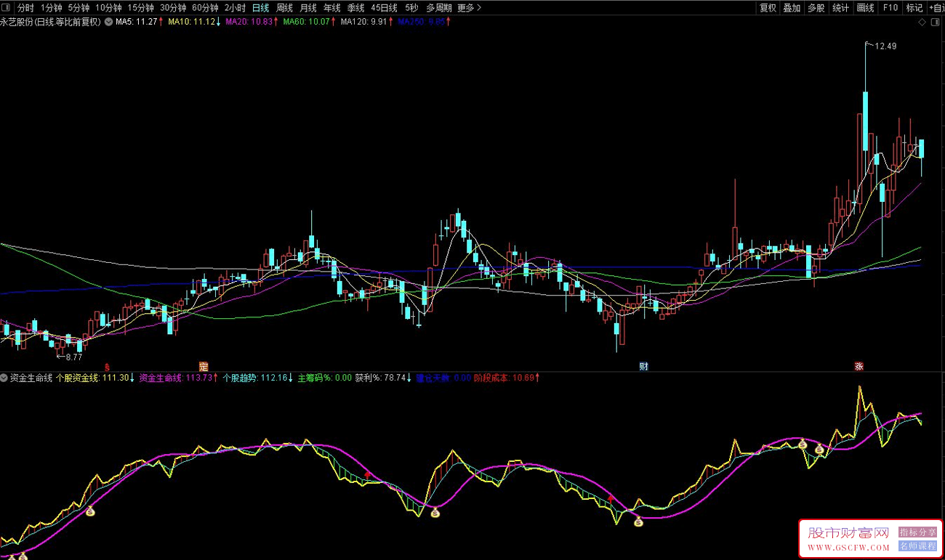Click the 多股 multi-stock button
Viewport: 945px width, 560px height.
coord(816,8)
